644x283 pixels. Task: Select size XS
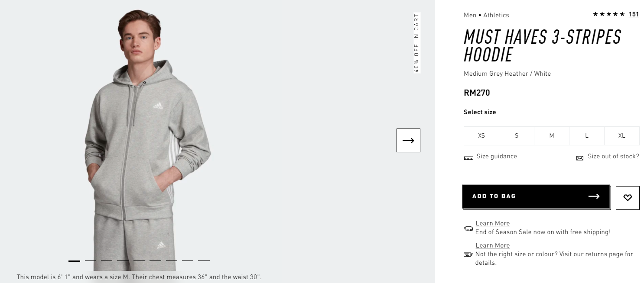(x=481, y=135)
